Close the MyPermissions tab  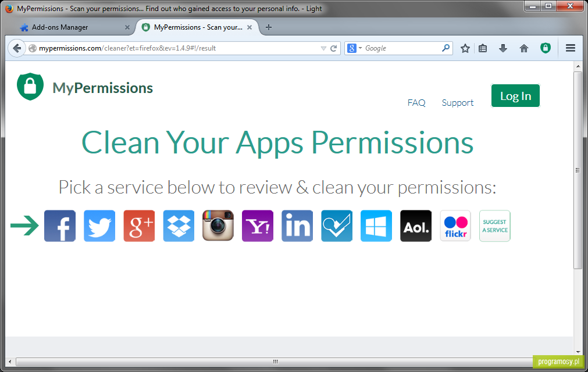[250, 27]
